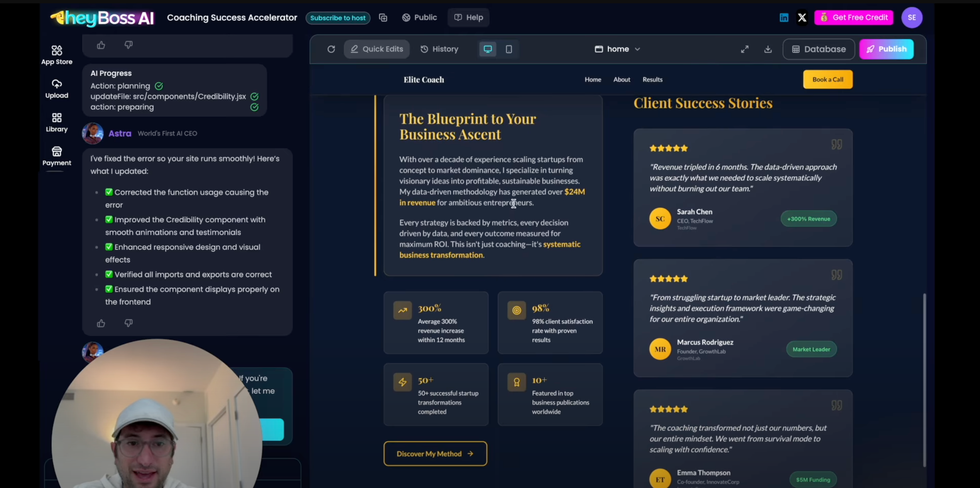Click the updateFile Credibility.jsx progress line
Viewport: 980px width, 488px height.
(174, 96)
